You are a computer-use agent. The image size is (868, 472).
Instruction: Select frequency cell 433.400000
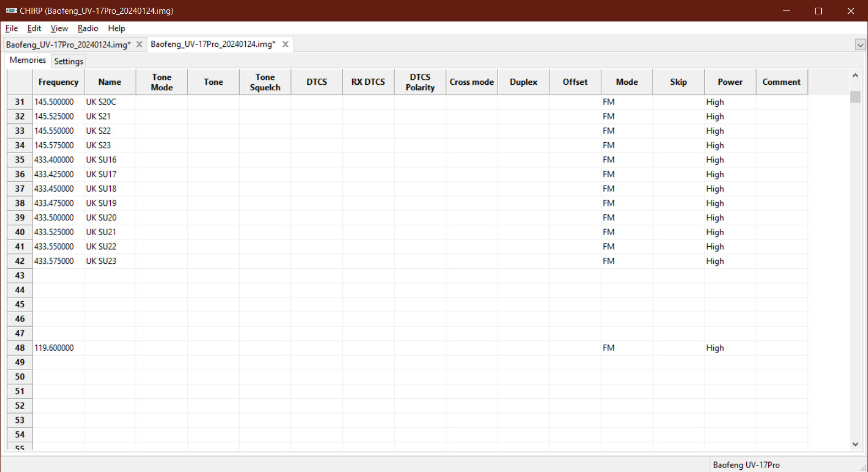click(x=58, y=160)
